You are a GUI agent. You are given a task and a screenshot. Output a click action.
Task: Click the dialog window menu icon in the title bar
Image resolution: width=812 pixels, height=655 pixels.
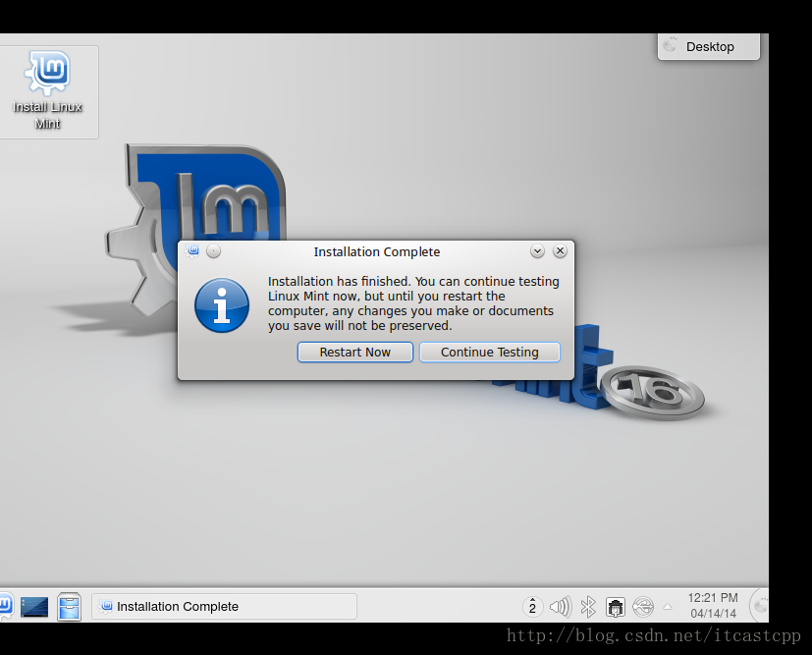click(192, 251)
